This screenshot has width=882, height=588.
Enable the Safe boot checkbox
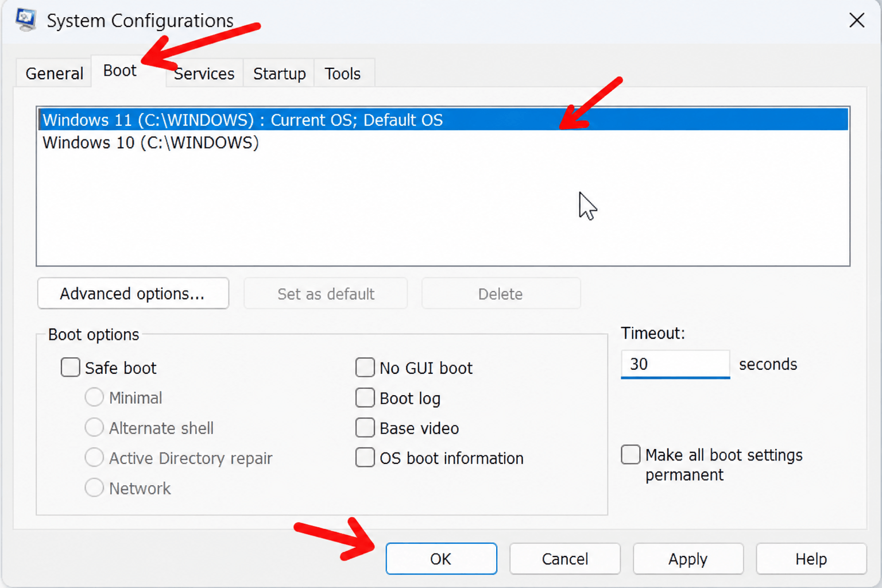pyautogui.click(x=71, y=367)
